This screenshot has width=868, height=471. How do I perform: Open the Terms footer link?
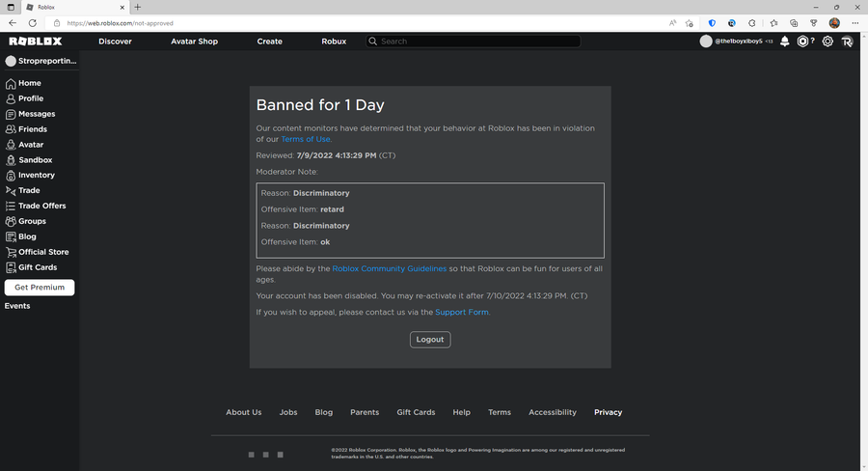click(x=500, y=412)
